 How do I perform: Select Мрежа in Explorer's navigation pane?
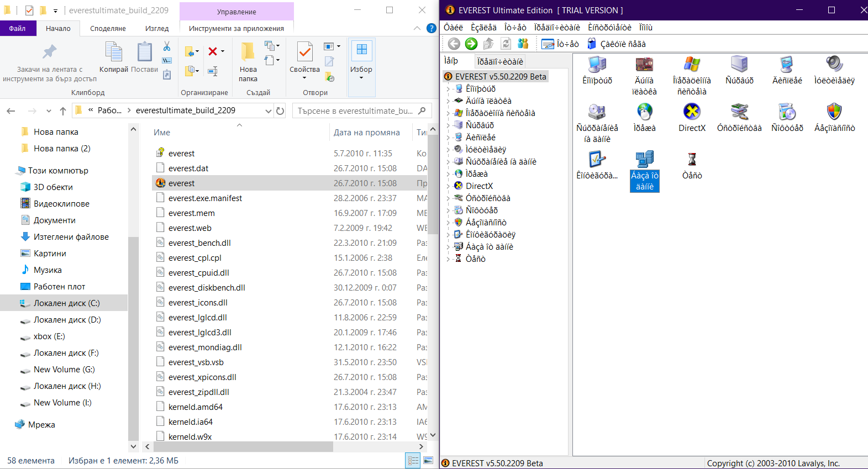41,425
